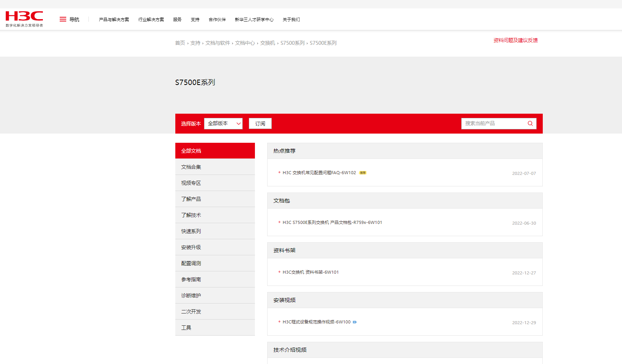The height and width of the screenshot is (364, 622).
Task: Select 快速系列 in sidebar
Action: click(x=215, y=231)
